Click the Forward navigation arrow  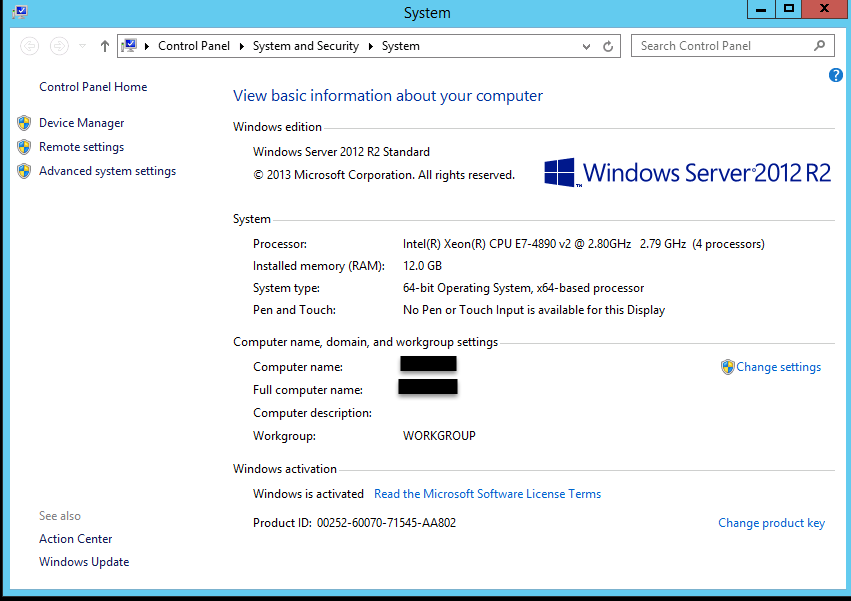click(59, 46)
